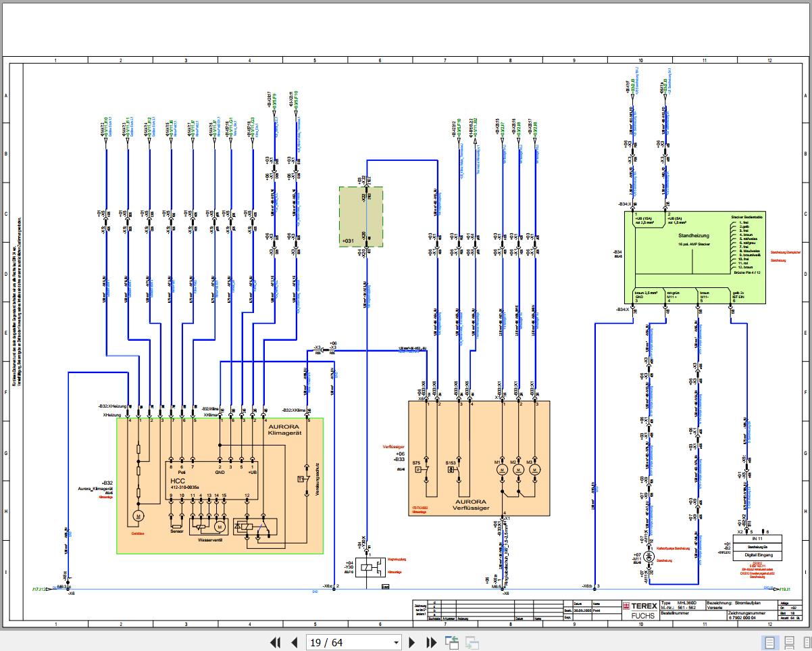Go to the next page
Image resolution: width=812 pixels, height=651 pixels.
(x=413, y=642)
